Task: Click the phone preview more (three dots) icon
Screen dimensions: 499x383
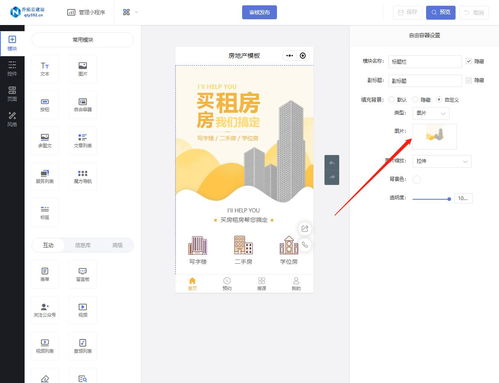Action: (289, 56)
